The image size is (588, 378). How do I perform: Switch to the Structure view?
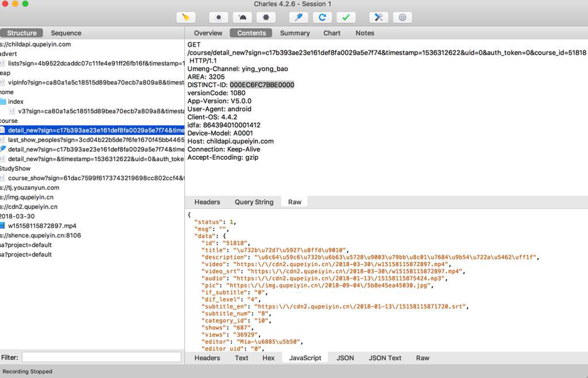(x=21, y=33)
